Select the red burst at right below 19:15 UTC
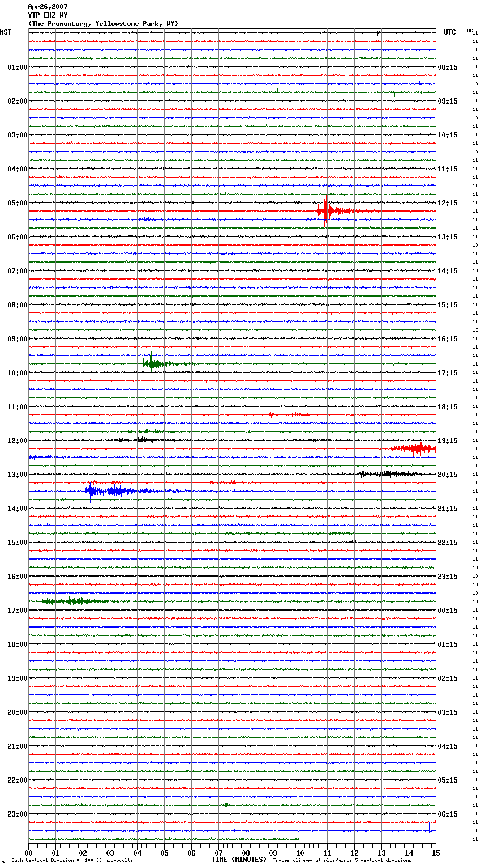Image resolution: width=481 pixels, height=868 pixels. 416,449
